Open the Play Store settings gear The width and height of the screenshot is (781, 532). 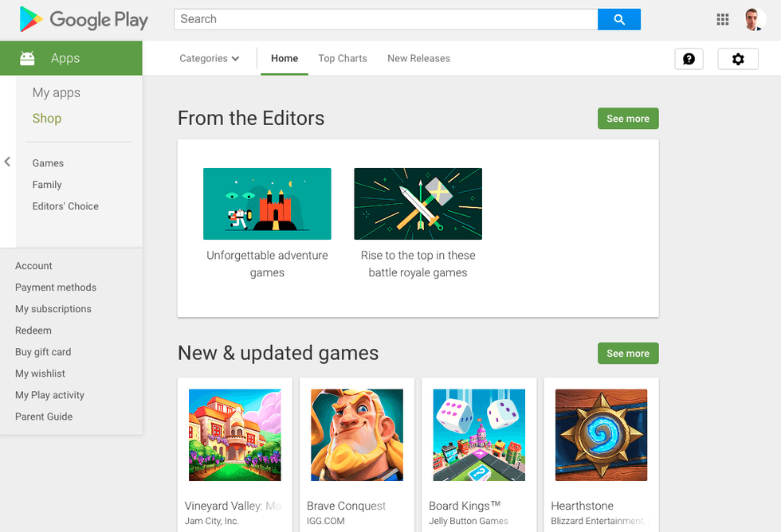(738, 58)
